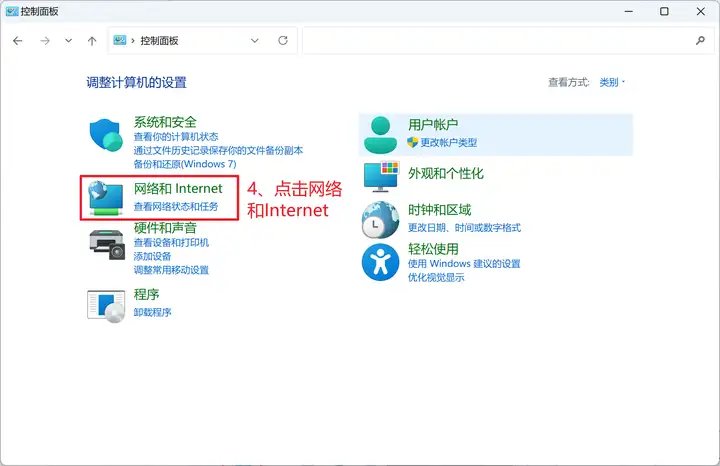
Task: Open the 时钟和区域 category heading
Action: [x=439, y=210]
